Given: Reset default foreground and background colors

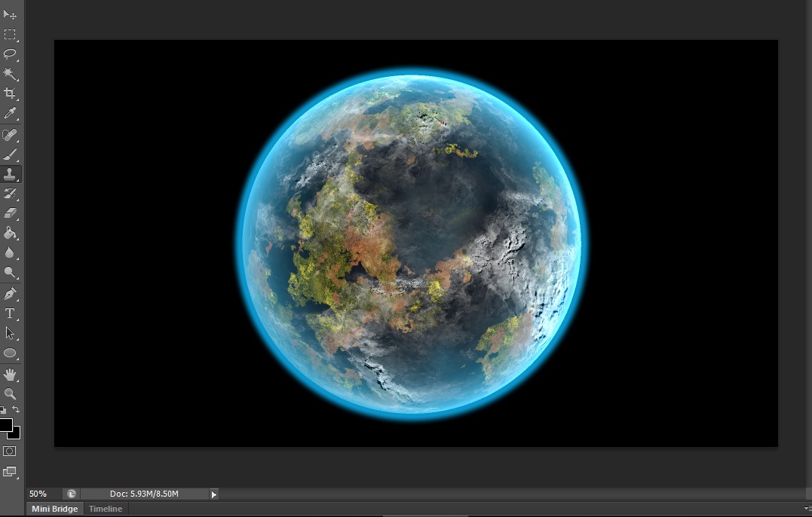Looking at the screenshot, I should pyautogui.click(x=3, y=410).
